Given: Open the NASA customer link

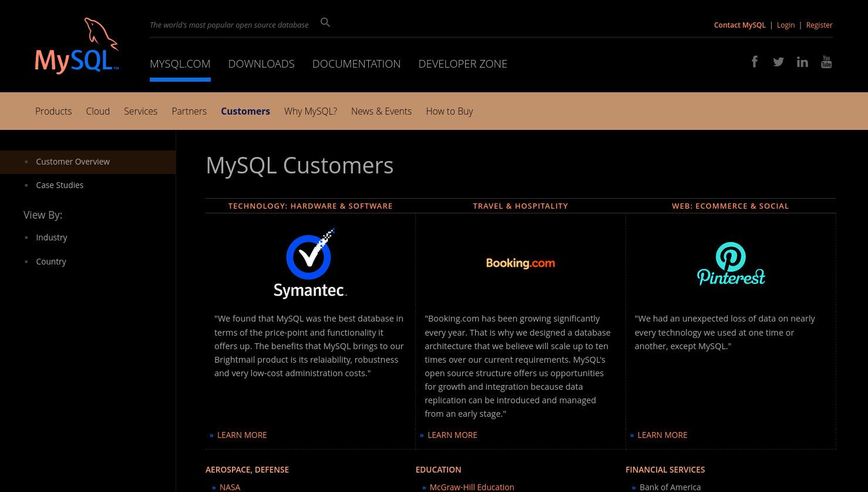Looking at the screenshot, I should point(230,487).
